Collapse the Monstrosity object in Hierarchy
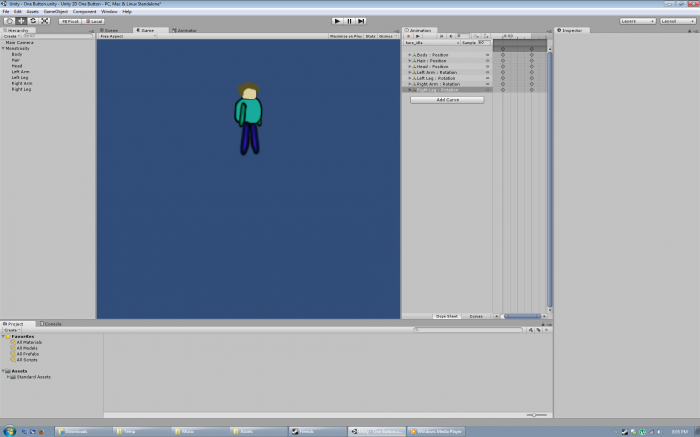This screenshot has height=437, width=700. pyautogui.click(x=4, y=48)
